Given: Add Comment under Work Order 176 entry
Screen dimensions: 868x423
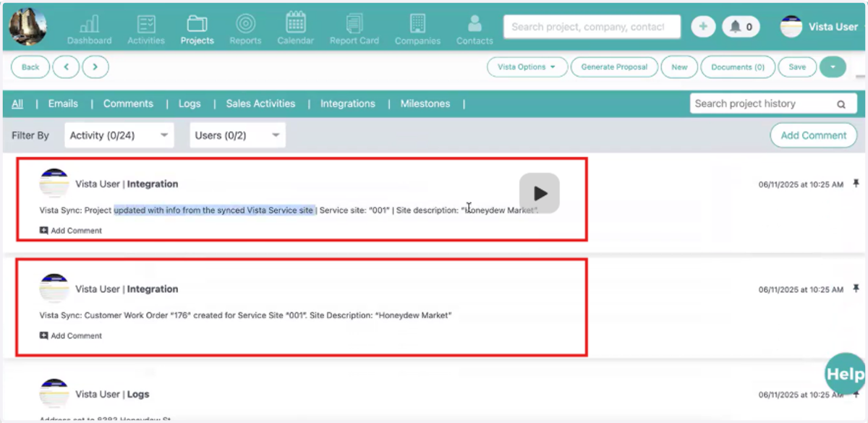Looking at the screenshot, I should (71, 336).
